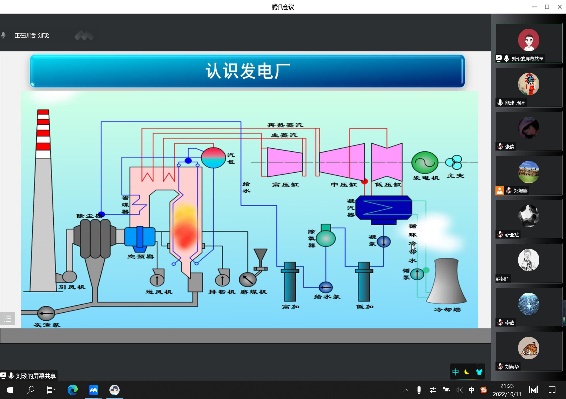Open the taskbar date and time flyout
The image size is (566, 399).
507,390
